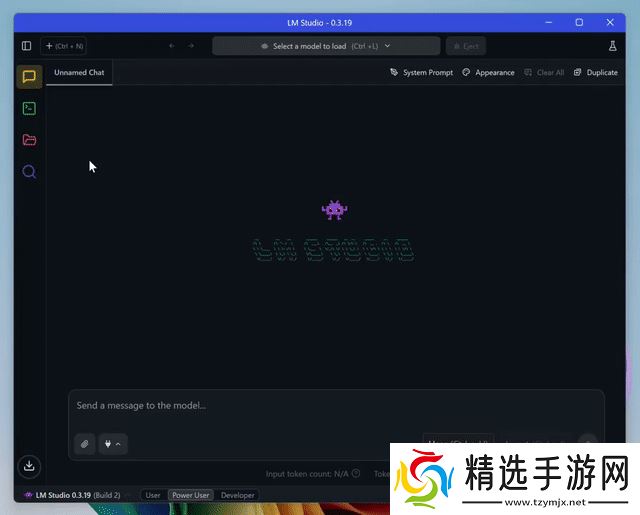Select the Unnamed Chat tab
This screenshot has height=515, width=640.
pyautogui.click(x=79, y=73)
